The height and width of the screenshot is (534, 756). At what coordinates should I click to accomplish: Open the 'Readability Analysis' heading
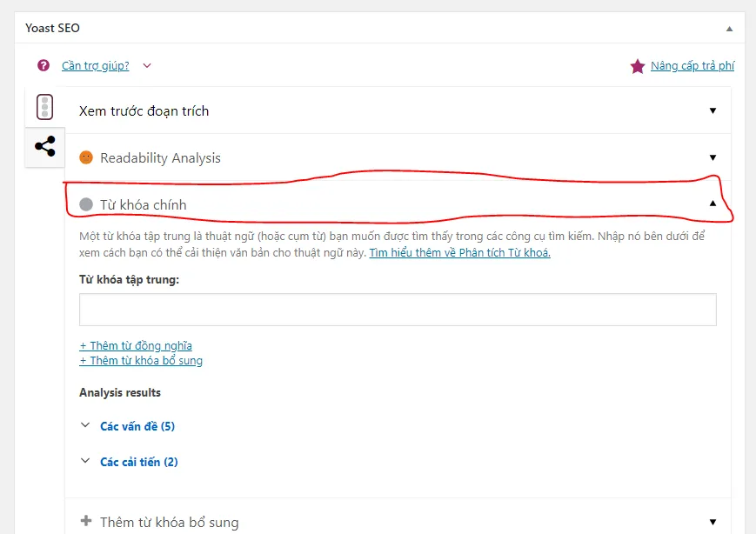[160, 157]
